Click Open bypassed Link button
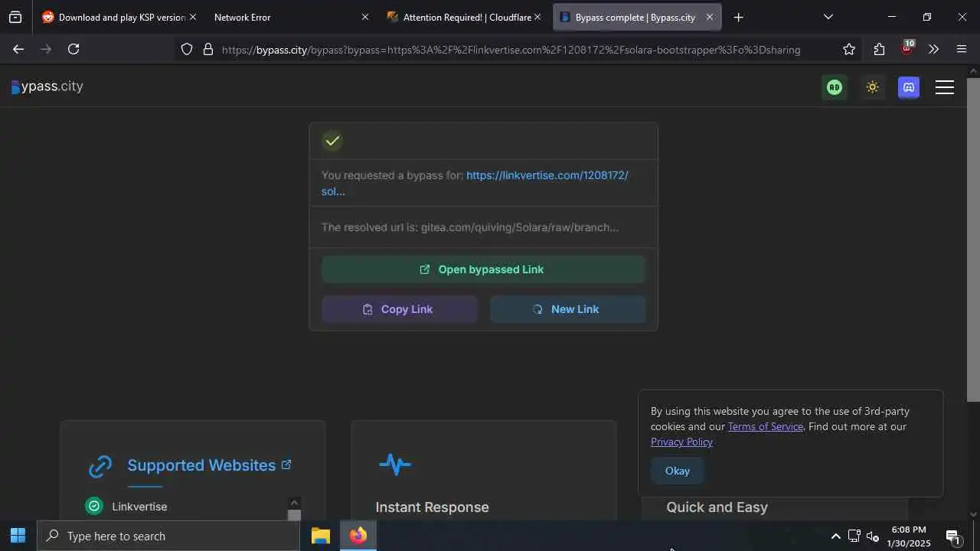Screen dimensions: 980x551 pos(483,269)
